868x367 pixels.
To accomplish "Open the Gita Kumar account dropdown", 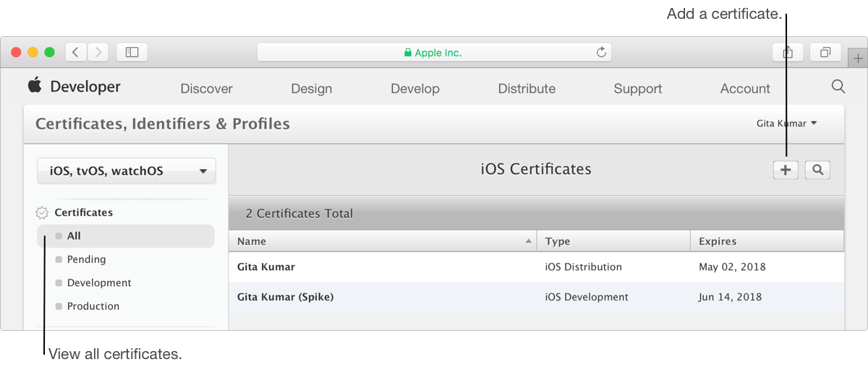I will click(787, 124).
